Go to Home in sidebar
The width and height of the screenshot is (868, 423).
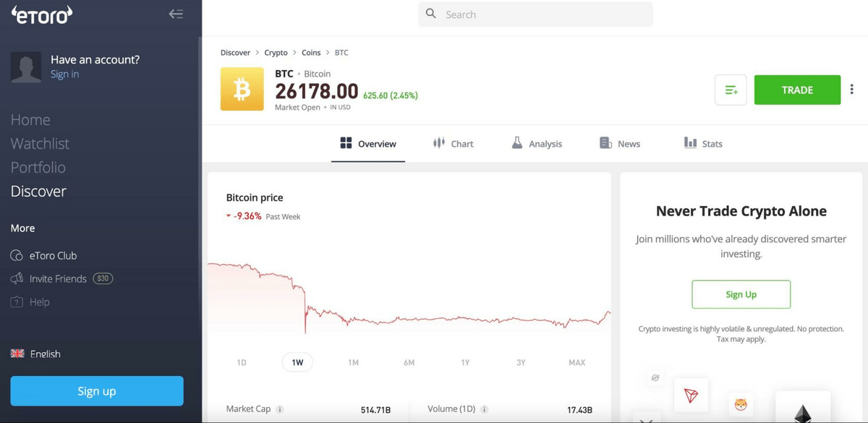[30, 120]
